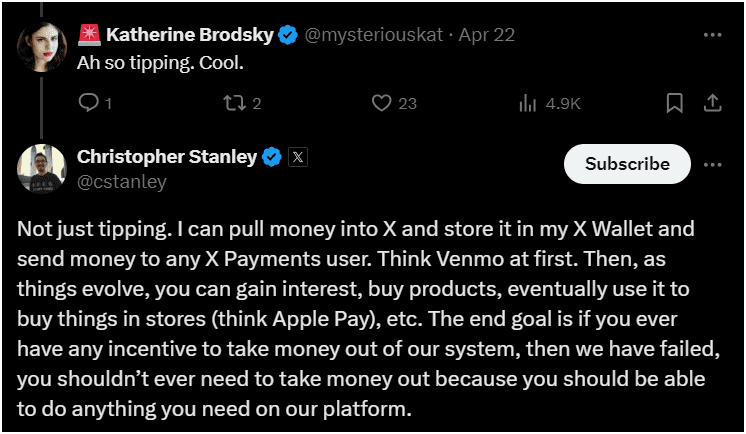Repost Katherine Brodsky's tweet
746x434 pixels.
point(234,103)
